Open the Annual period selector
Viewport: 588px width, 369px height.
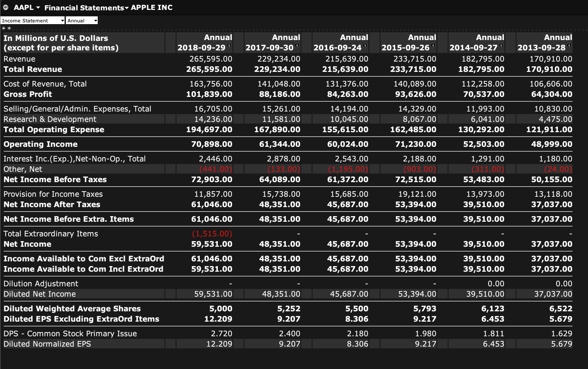(x=82, y=21)
